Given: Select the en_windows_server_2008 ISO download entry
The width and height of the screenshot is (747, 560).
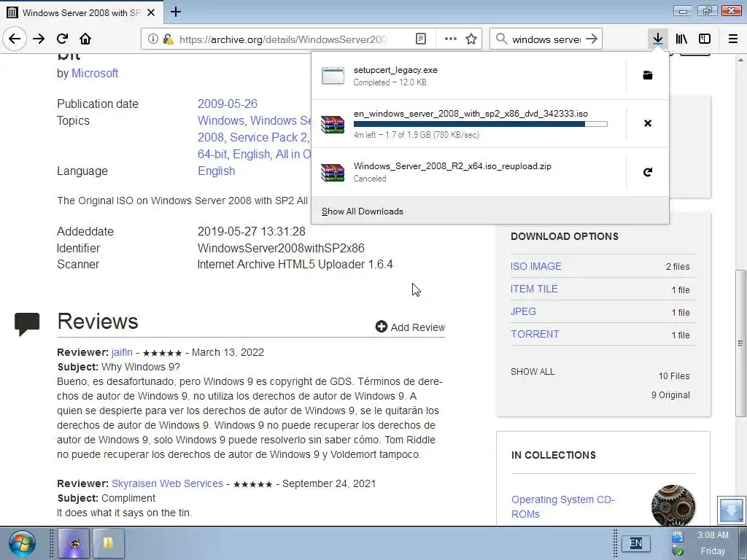Looking at the screenshot, I should tap(469, 124).
